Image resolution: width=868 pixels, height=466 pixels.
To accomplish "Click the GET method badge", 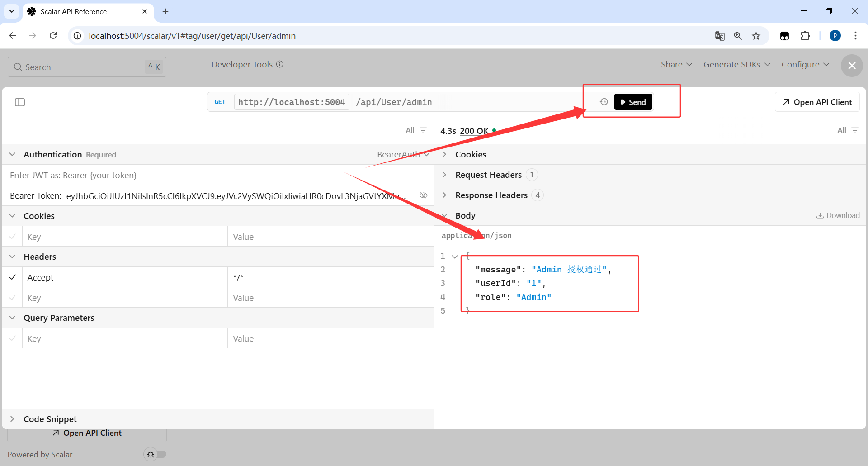I will 220,102.
